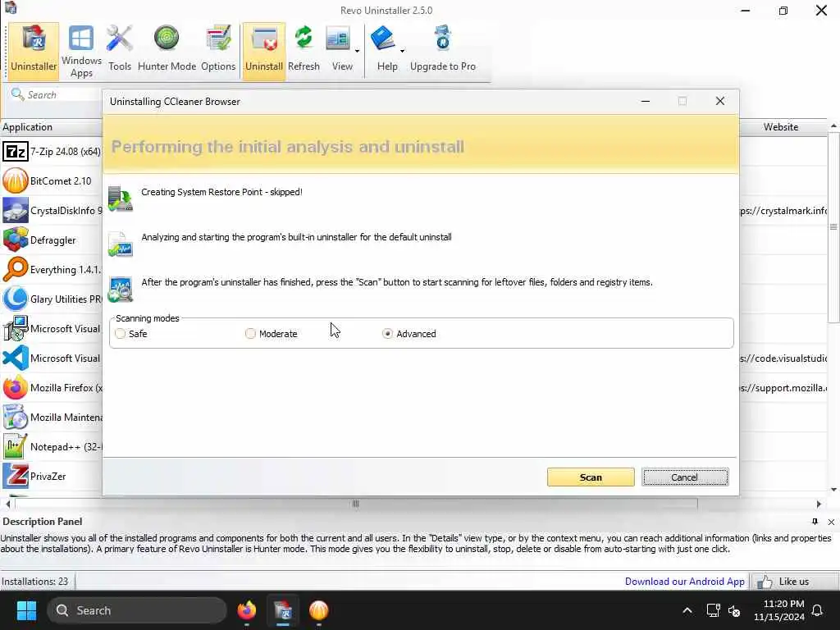
Task: Expand the View dropdown arrow
Action: 358,52
